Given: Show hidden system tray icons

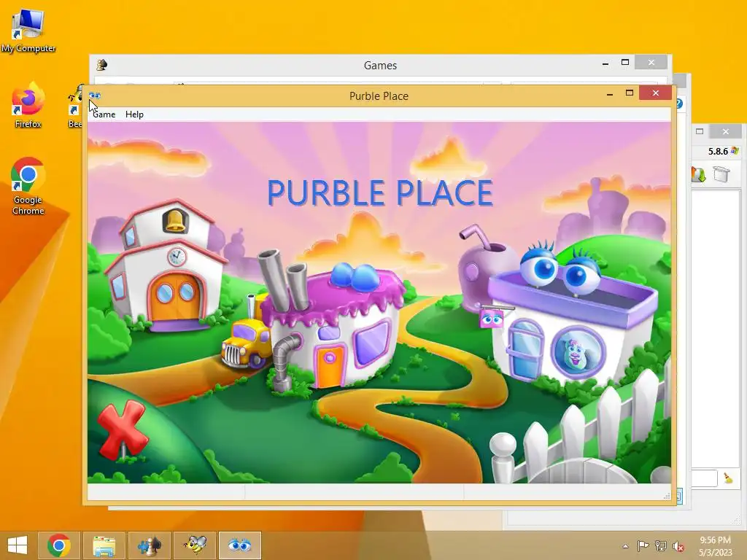Looking at the screenshot, I should coord(625,546).
